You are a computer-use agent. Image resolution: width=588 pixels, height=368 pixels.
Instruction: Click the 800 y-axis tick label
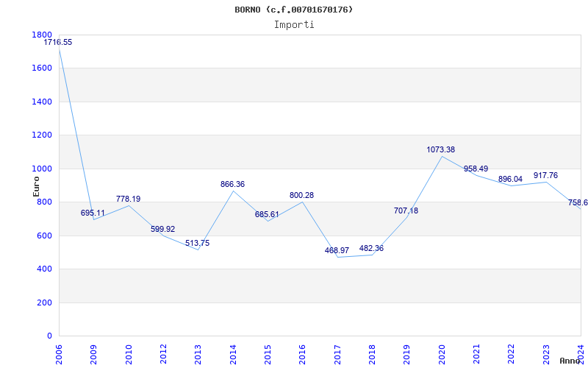click(44, 202)
